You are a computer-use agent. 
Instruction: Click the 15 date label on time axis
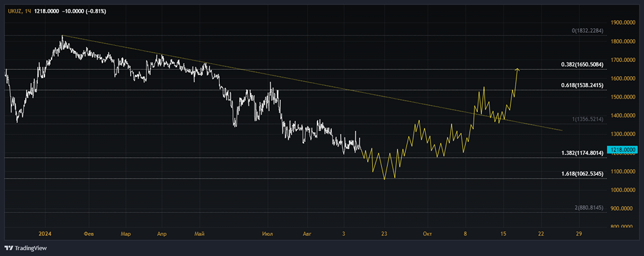click(503, 234)
